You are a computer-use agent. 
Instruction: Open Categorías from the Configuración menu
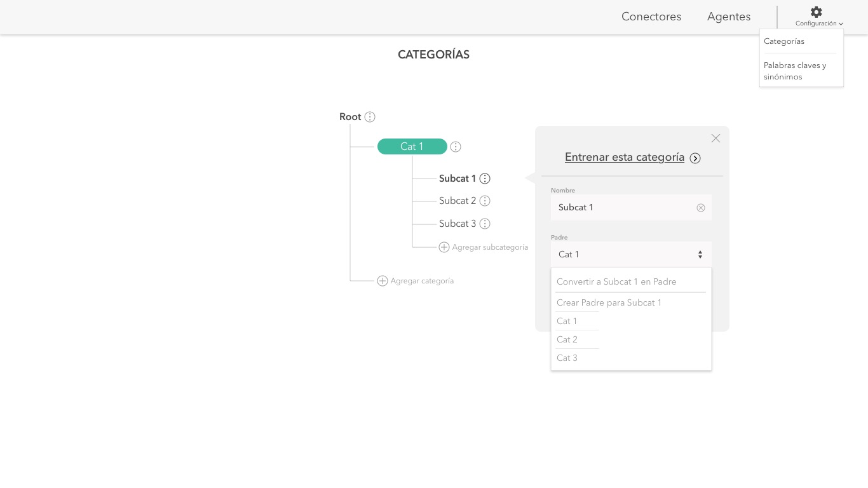click(784, 41)
